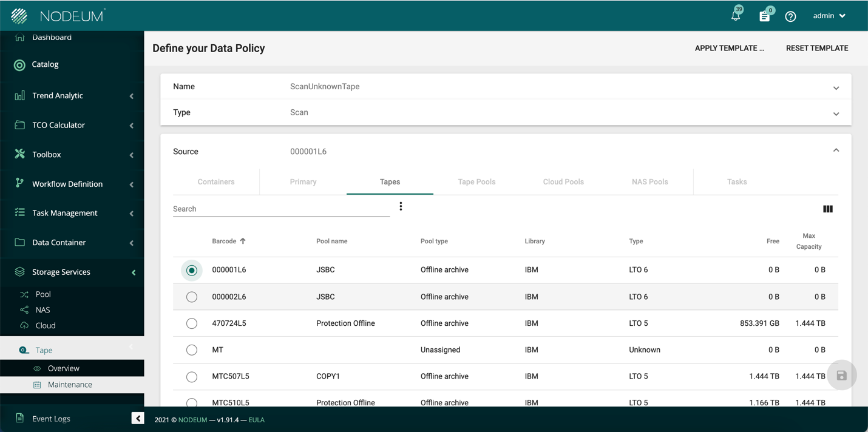Click the floating save disk button

[841, 376]
